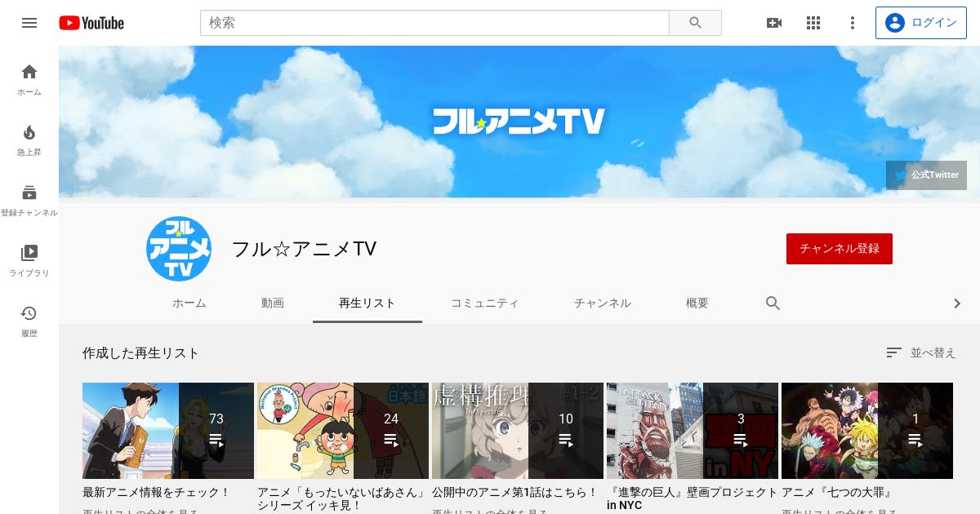This screenshot has height=514, width=980.
Task: Open 進撃の巨人 mural playlist thumbnail
Action: [693, 431]
